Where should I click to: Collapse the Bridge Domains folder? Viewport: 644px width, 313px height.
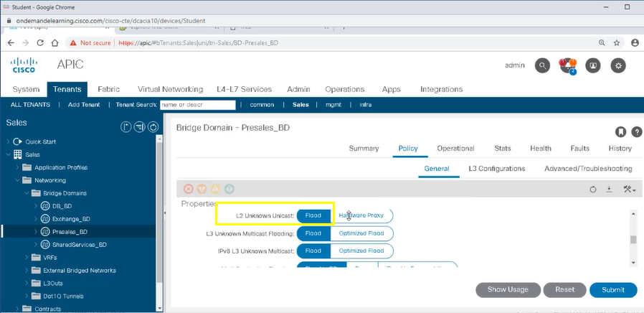point(27,193)
